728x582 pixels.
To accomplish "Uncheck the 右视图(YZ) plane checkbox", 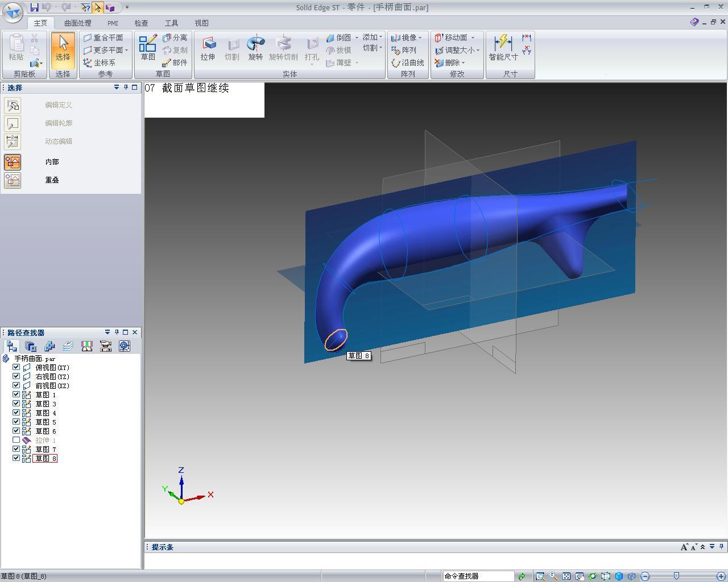I will pyautogui.click(x=16, y=376).
